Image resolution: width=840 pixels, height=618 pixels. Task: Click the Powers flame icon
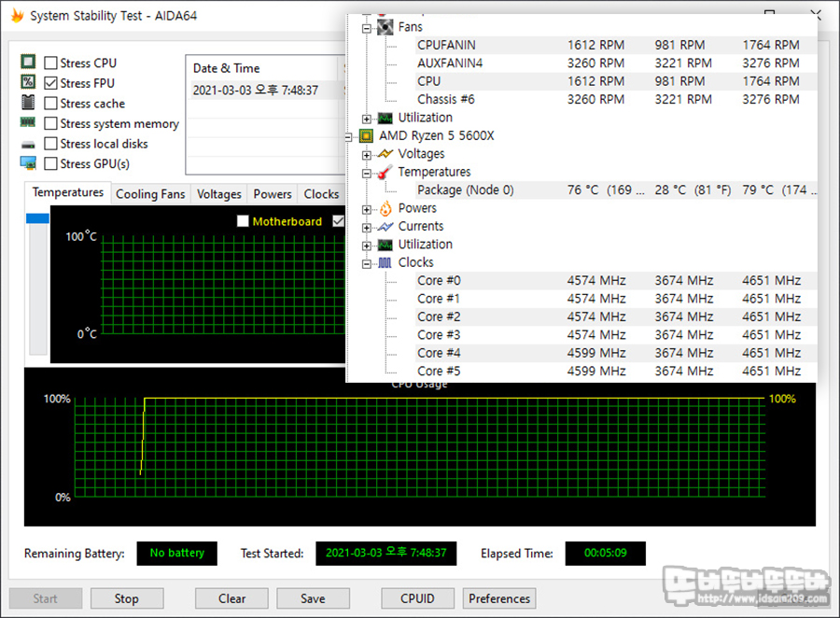click(x=385, y=208)
